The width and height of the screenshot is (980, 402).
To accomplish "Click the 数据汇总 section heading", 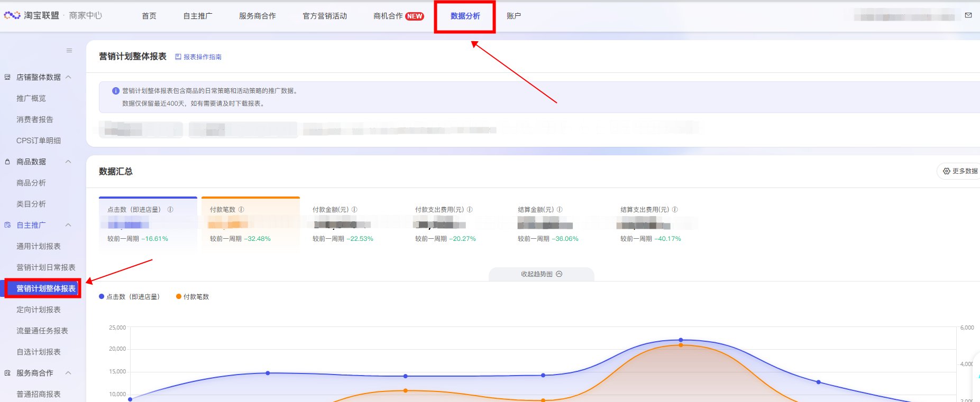I will click(x=116, y=172).
